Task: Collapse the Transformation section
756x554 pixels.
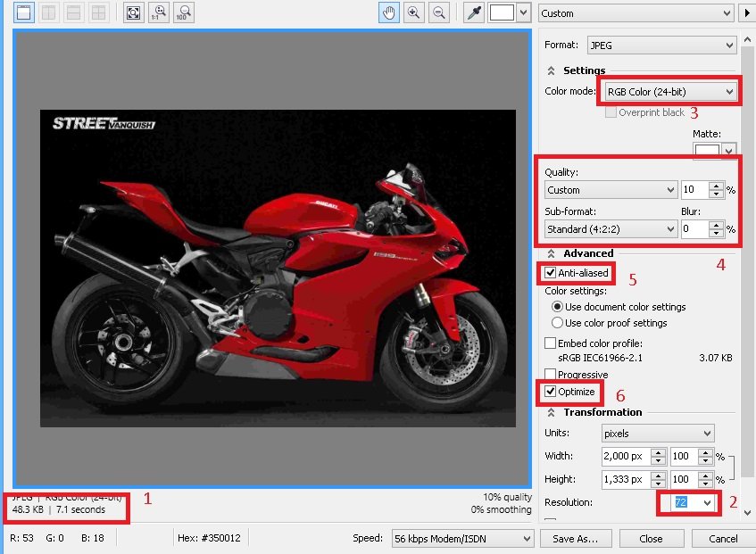Action: (x=551, y=412)
